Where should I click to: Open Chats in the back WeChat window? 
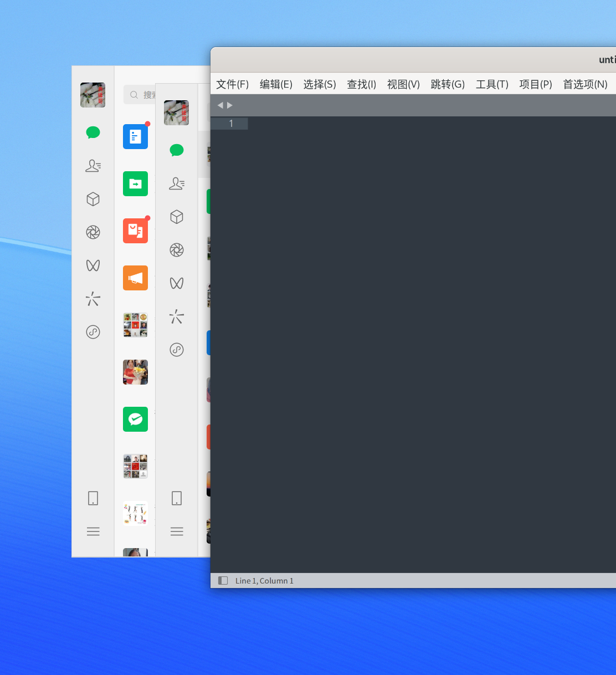tap(93, 132)
